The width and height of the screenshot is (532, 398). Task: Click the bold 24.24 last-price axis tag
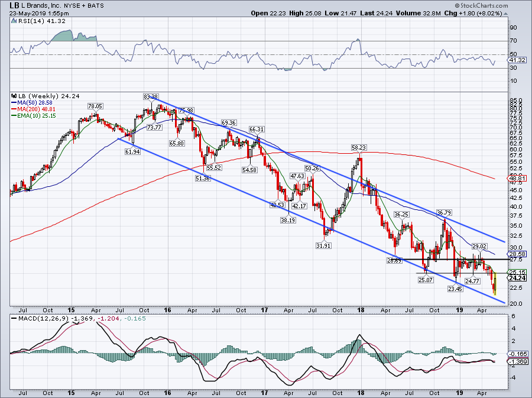pyautogui.click(x=517, y=278)
